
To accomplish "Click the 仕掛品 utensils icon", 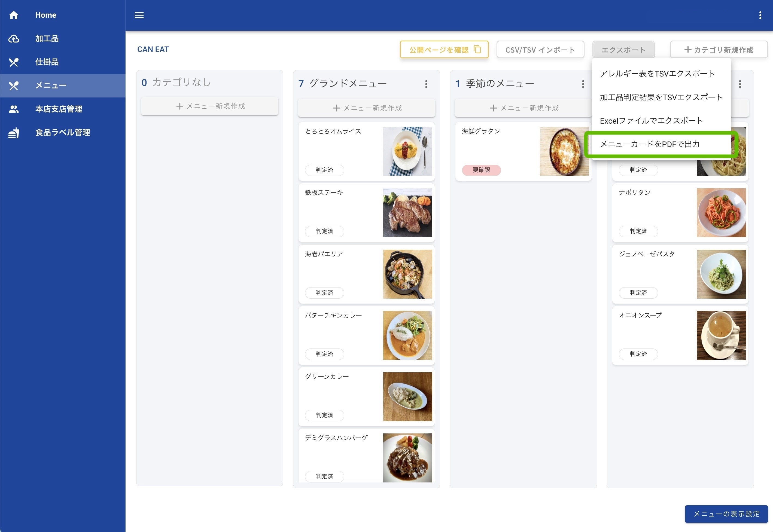I will (x=14, y=62).
